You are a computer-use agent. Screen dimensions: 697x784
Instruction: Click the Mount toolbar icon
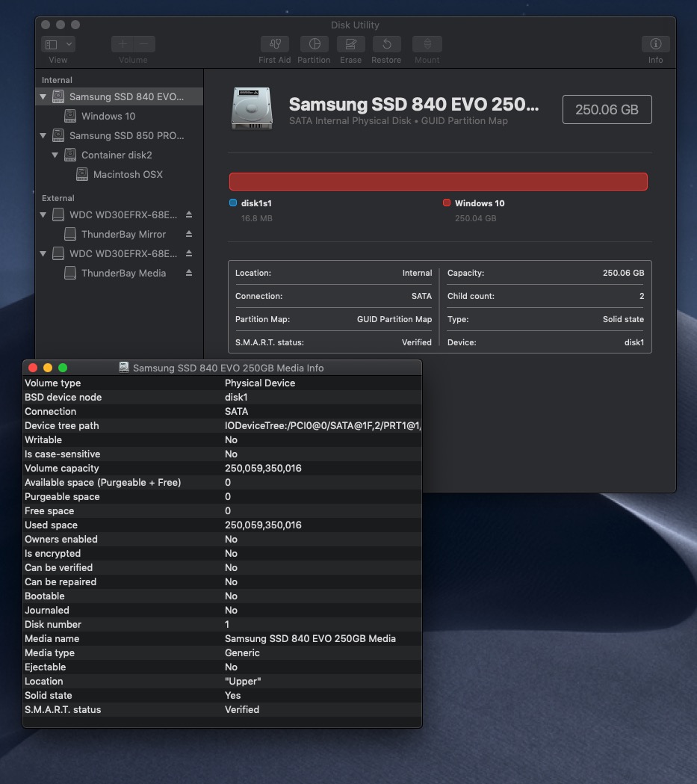tap(427, 45)
